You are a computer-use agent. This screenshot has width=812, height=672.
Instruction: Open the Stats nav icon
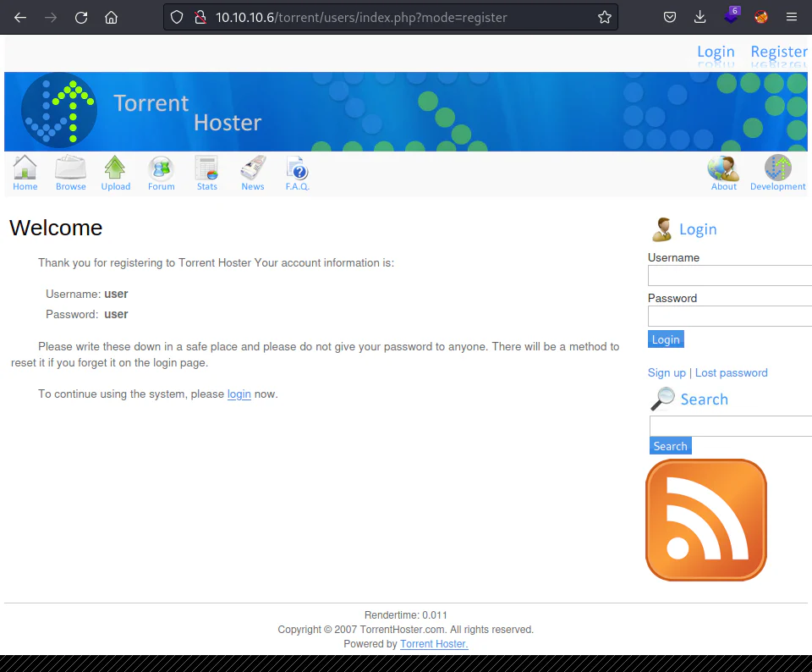click(206, 173)
